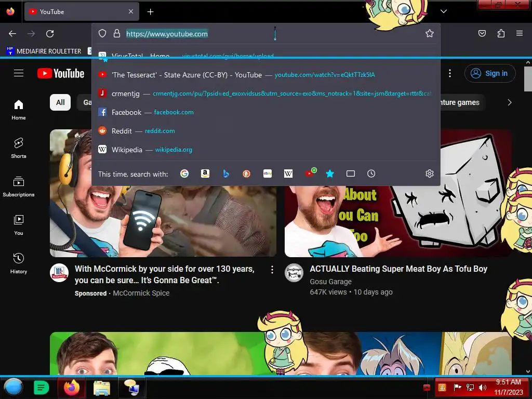Open a new tab with plus button
The width and height of the screenshot is (532, 399).
click(150, 12)
